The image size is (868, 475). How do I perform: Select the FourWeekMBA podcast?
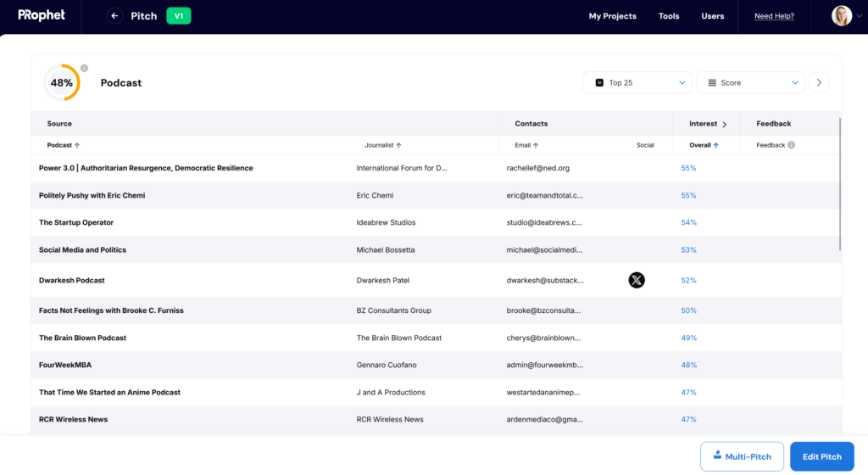pos(64,365)
